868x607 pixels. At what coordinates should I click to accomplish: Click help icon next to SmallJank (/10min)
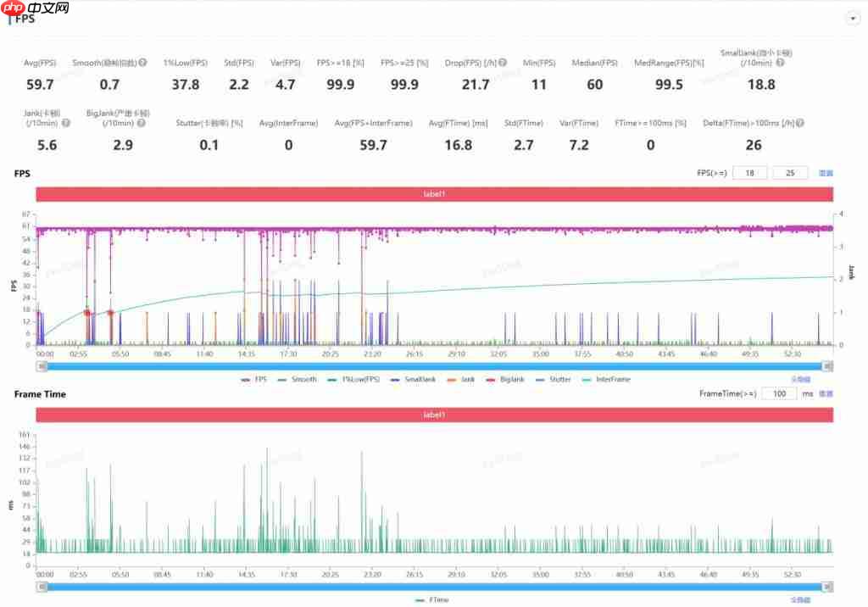pos(780,63)
